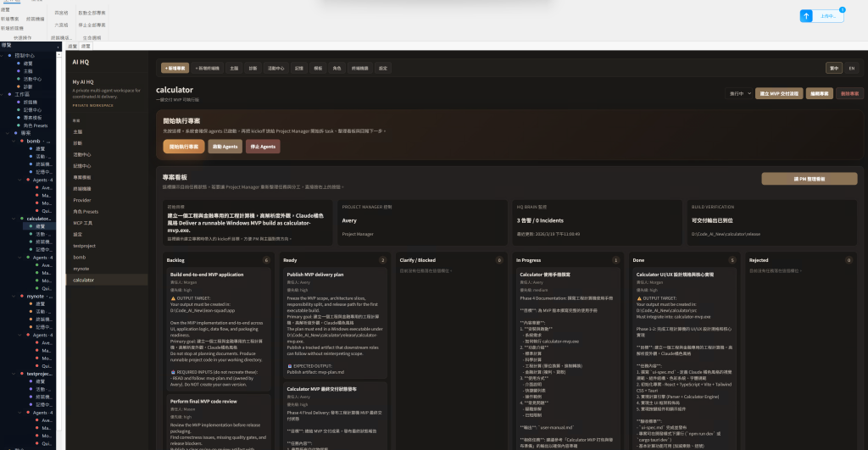This screenshot has height=450, width=868.
Task: Collapse the mynote project tree node
Action: coord(15,296)
